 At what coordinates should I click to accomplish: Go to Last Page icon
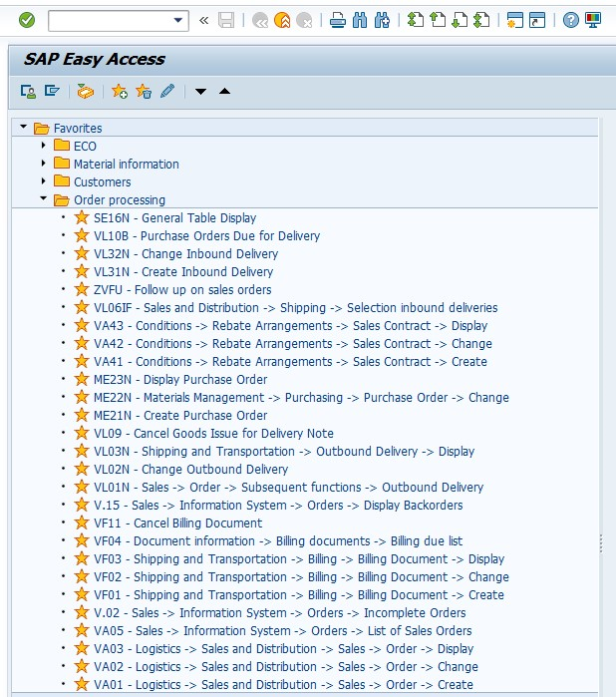[481, 21]
